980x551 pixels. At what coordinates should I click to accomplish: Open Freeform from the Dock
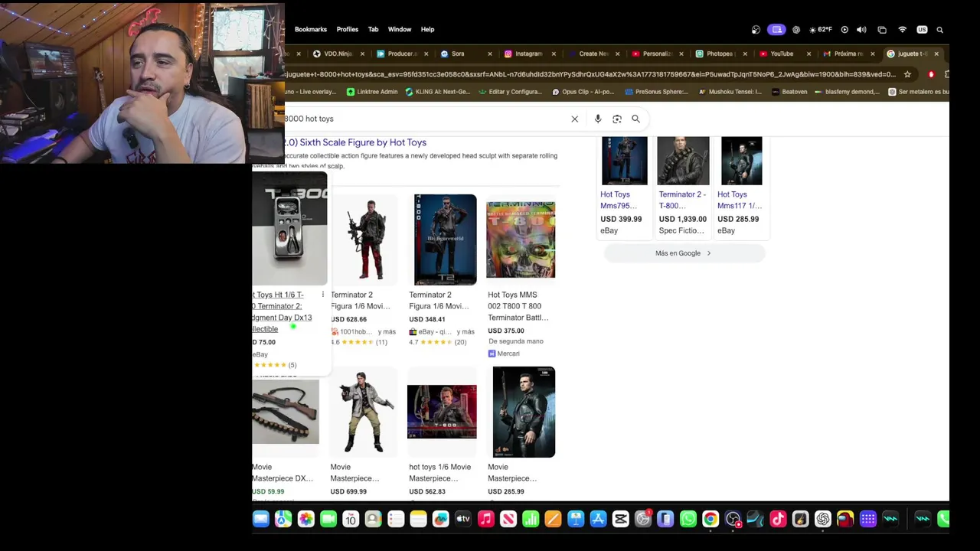tap(441, 520)
